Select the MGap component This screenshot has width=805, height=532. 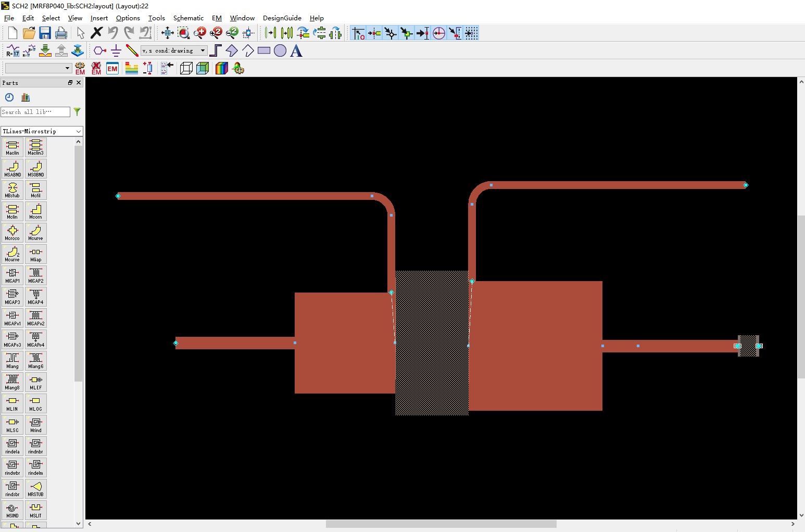pos(35,254)
